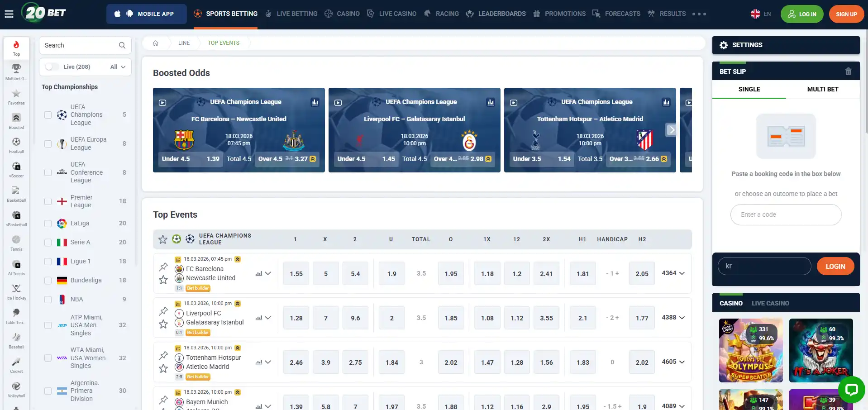Open Gates of Olympus Super Scatter game
Viewport: 868px width, 410px height.
point(751,351)
